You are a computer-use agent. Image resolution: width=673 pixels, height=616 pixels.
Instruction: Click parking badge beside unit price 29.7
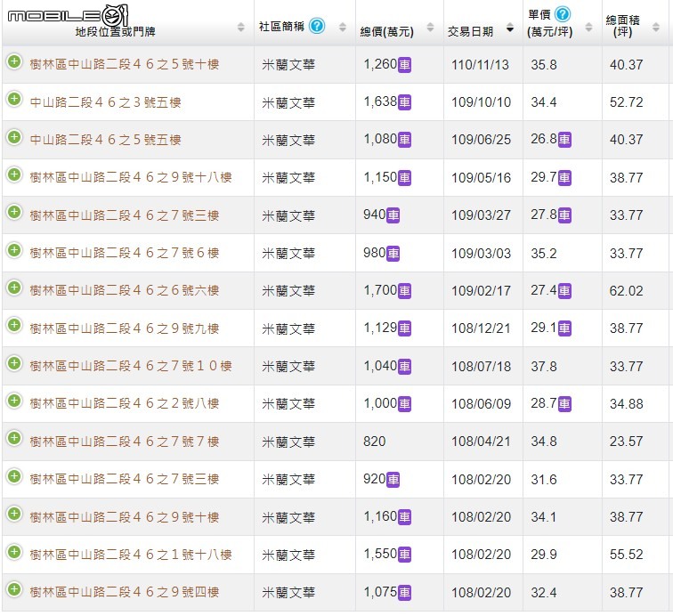564,178
